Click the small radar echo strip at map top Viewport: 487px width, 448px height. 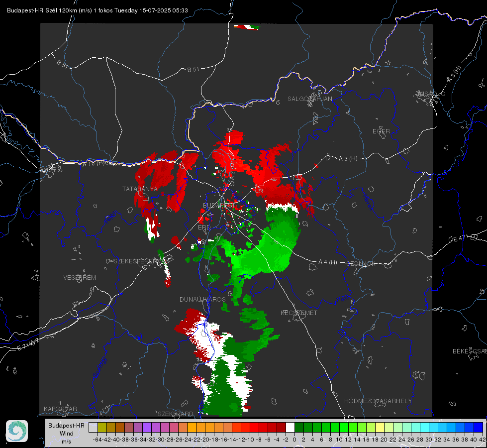tap(247, 27)
